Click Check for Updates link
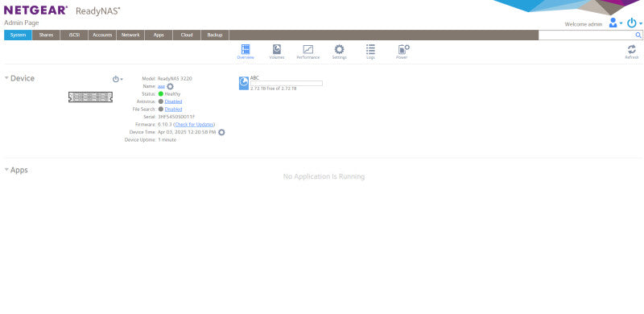644x314 pixels. tap(194, 125)
